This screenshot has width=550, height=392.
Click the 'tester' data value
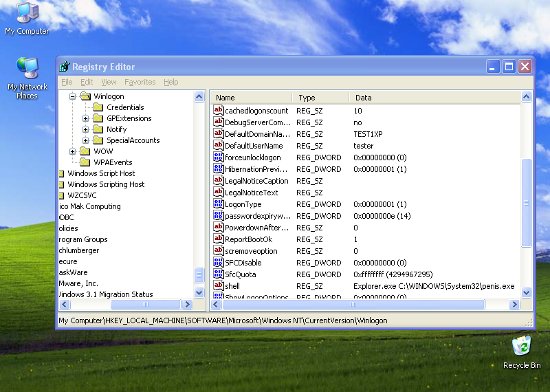tap(364, 146)
